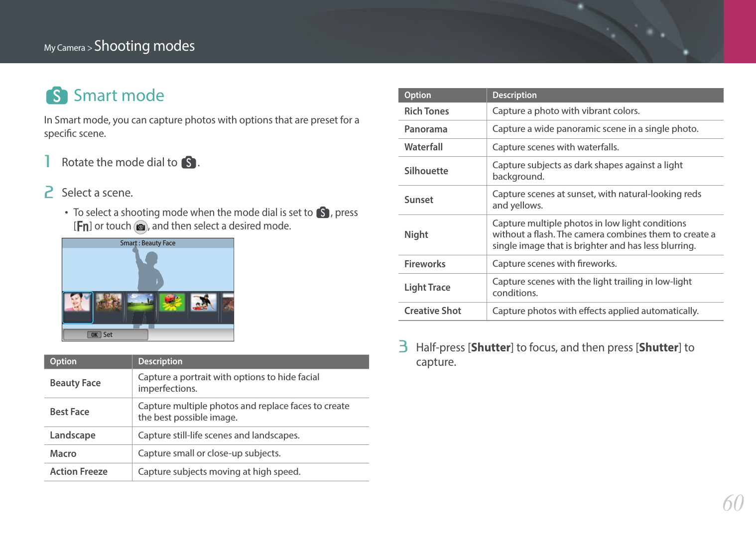Click the 'Beauty Face' table row label
This screenshot has height=535, width=756.
coord(75,383)
